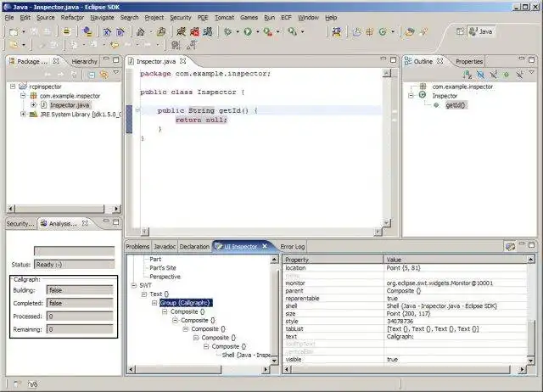
Task: Click the Inspector class icon in Outline
Action: [423, 95]
